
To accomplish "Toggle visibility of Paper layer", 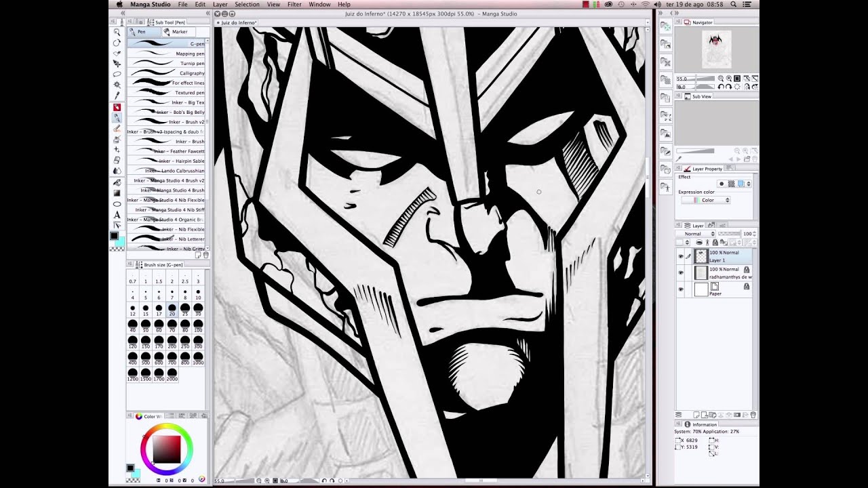I will click(680, 289).
